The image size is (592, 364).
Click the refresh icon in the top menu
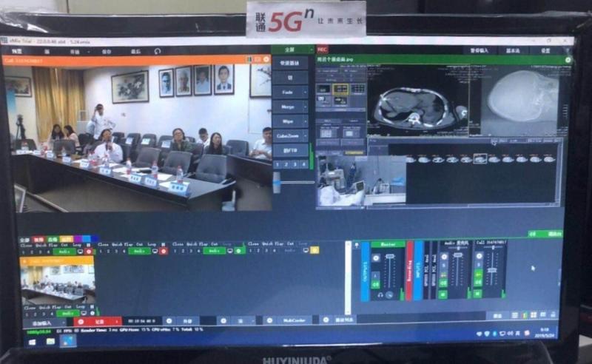pos(158,51)
